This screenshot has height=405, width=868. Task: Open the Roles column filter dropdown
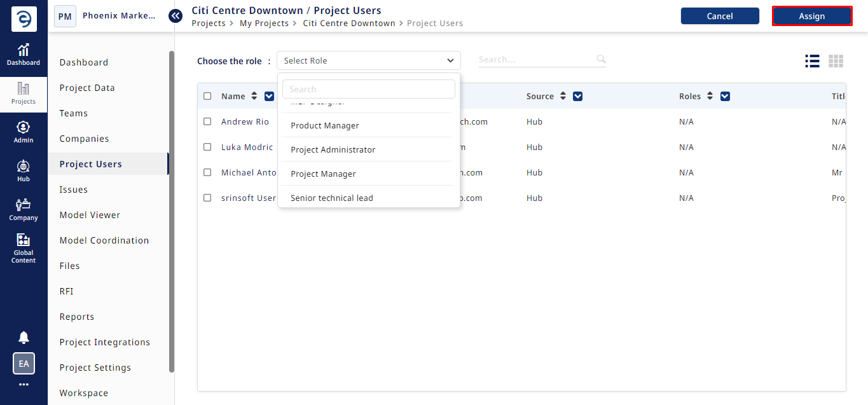click(x=725, y=96)
